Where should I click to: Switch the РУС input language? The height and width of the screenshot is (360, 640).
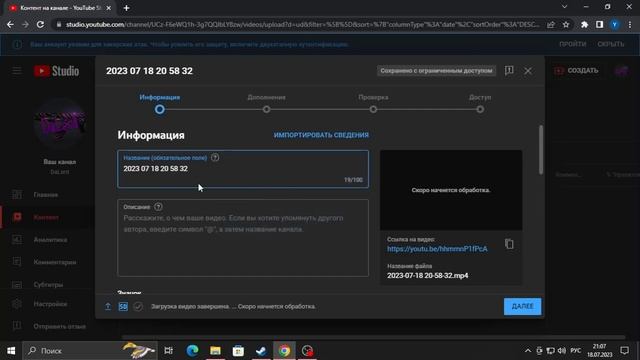click(576, 351)
